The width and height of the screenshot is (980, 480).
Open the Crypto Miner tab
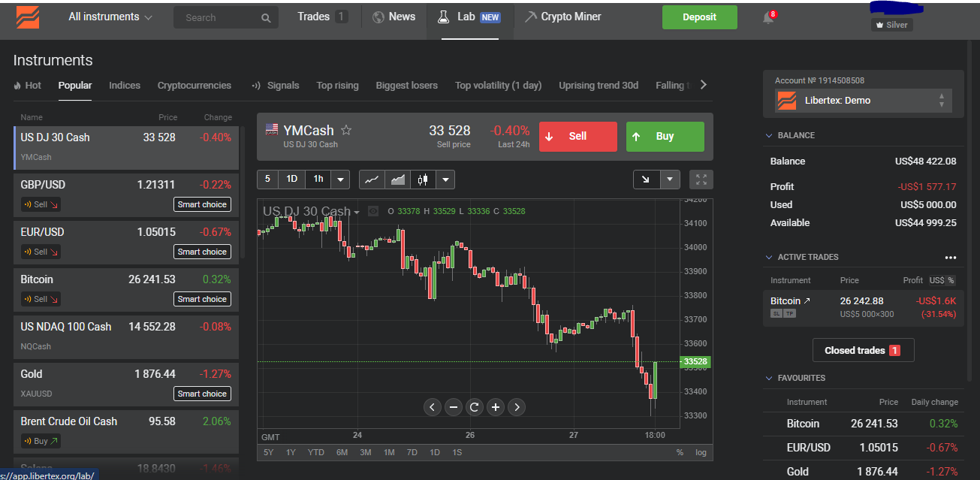click(562, 17)
